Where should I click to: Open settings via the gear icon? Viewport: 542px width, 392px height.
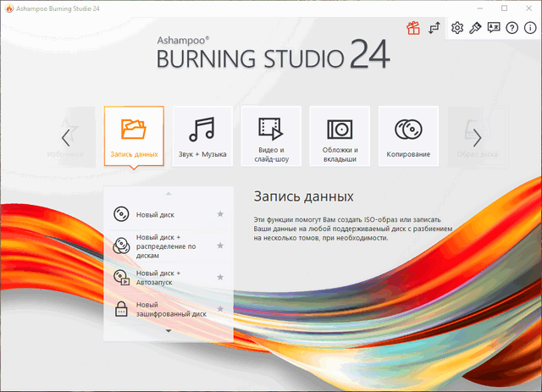pyautogui.click(x=457, y=28)
